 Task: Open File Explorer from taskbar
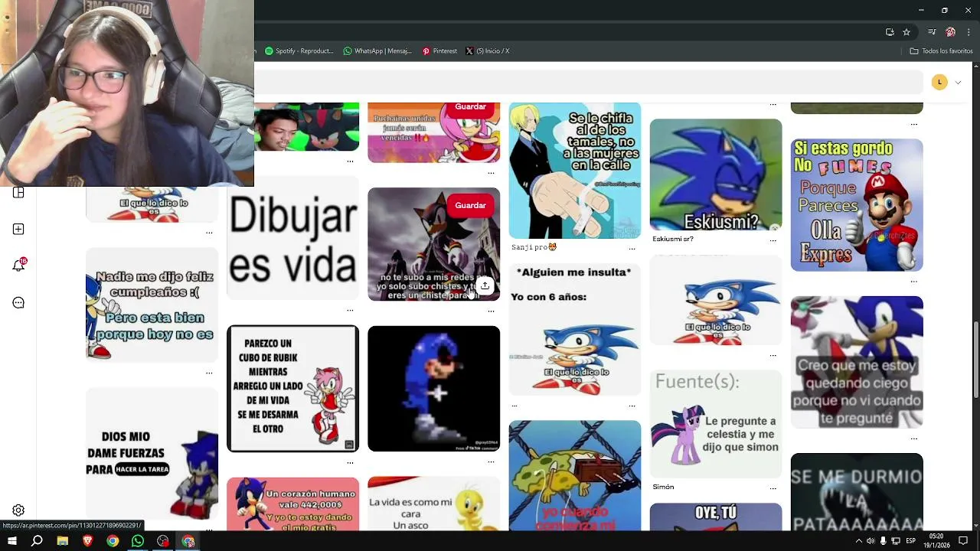click(x=62, y=541)
